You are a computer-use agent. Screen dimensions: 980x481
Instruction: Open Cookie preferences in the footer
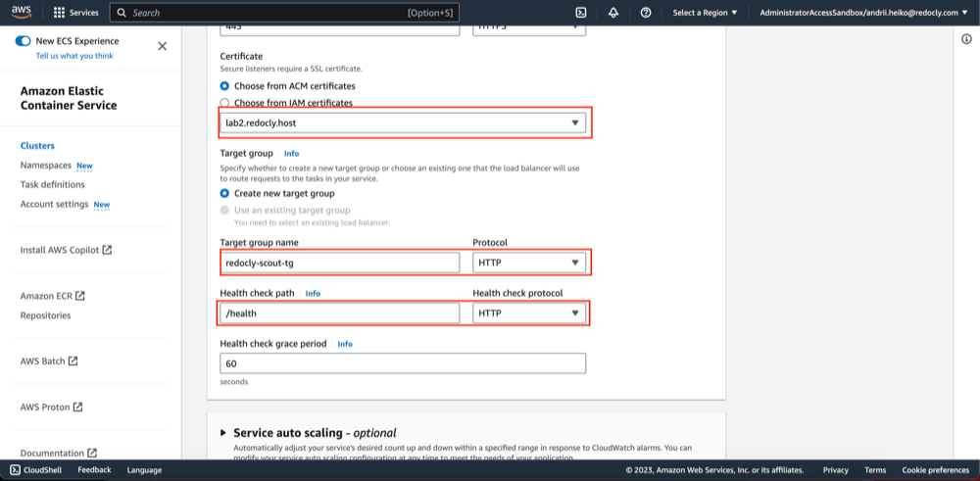click(x=936, y=470)
